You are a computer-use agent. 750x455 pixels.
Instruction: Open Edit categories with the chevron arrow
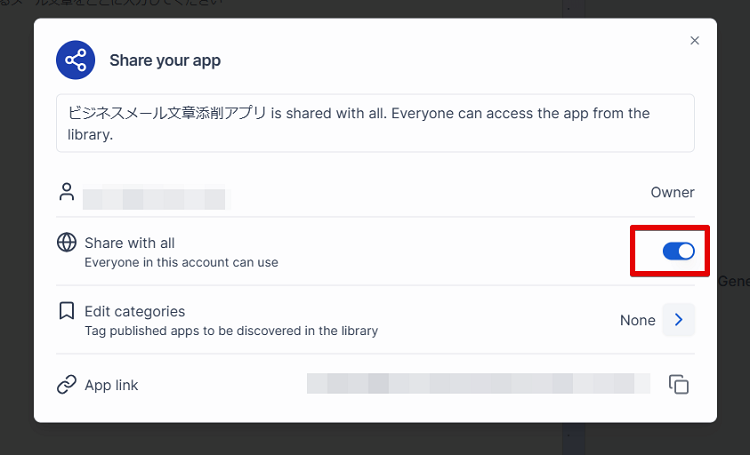coord(678,320)
